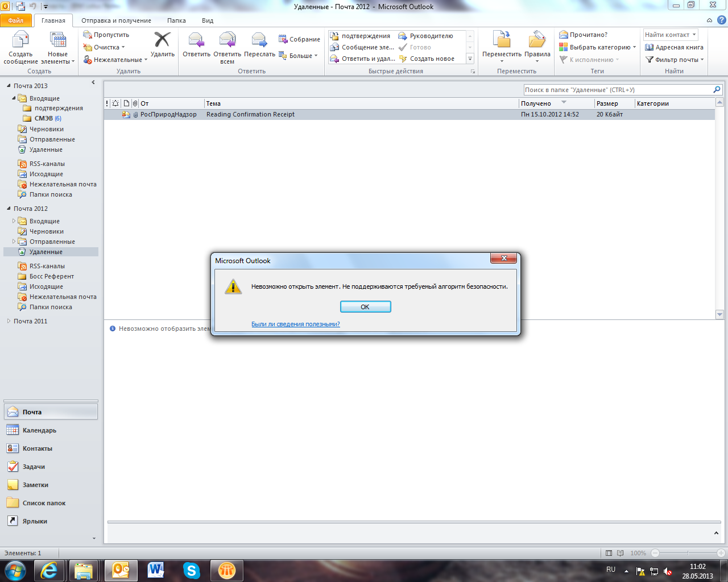Viewport: 728px width, 582px height.
Task: Click the Руководителю quick action
Action: (426, 36)
